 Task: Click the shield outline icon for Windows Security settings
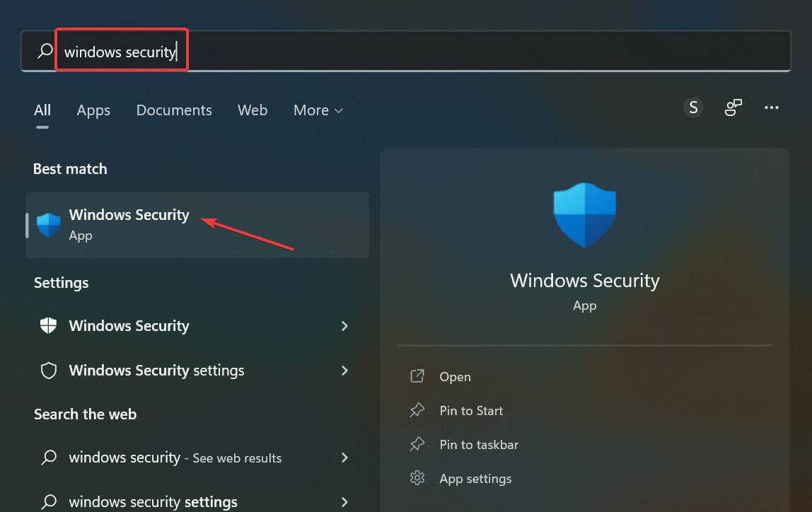[x=47, y=370]
